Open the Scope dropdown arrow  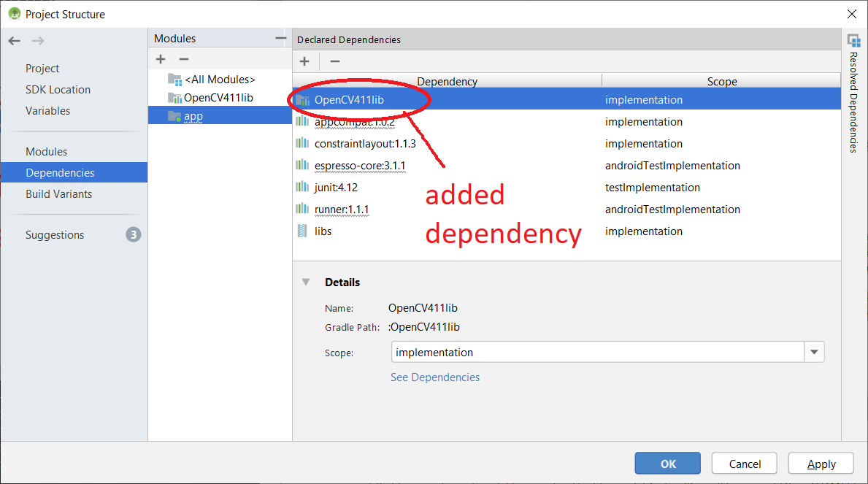(x=814, y=353)
